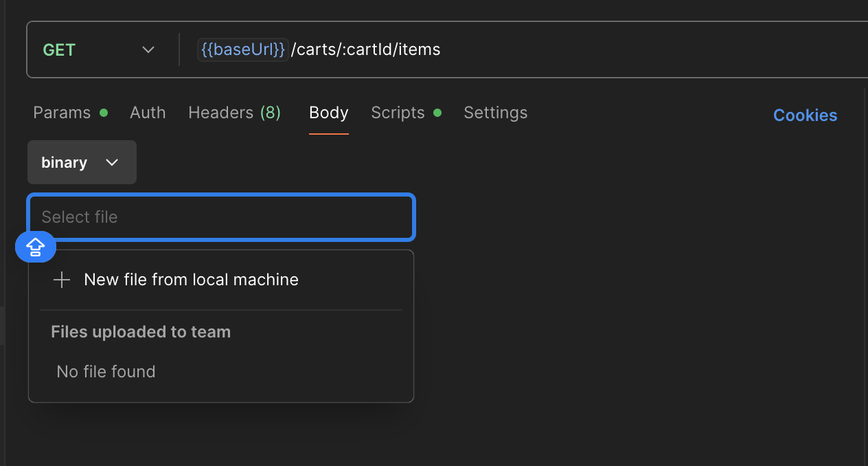Focus the Select file input
The width and height of the screenshot is (868, 466).
pos(220,217)
